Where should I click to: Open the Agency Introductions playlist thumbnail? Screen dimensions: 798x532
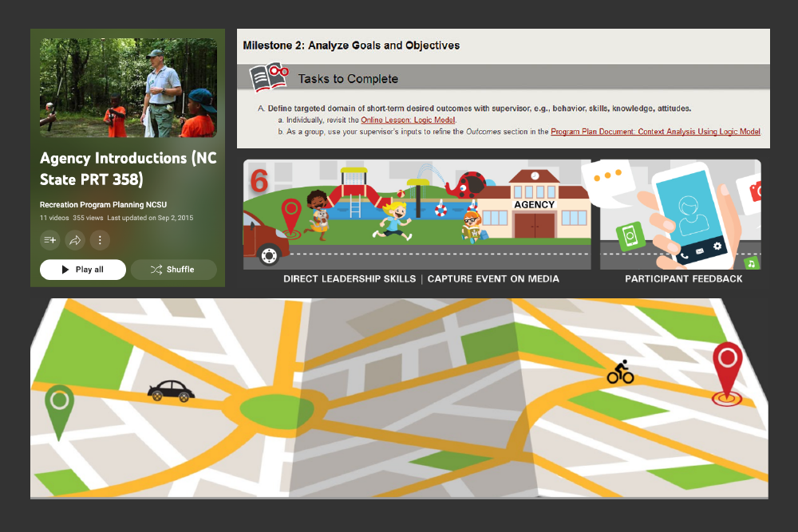point(128,88)
